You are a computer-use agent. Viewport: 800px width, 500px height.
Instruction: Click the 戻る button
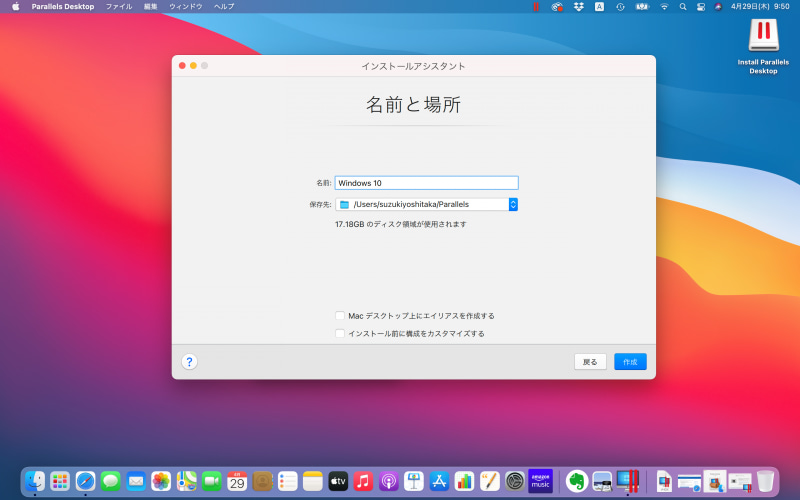pyautogui.click(x=590, y=362)
